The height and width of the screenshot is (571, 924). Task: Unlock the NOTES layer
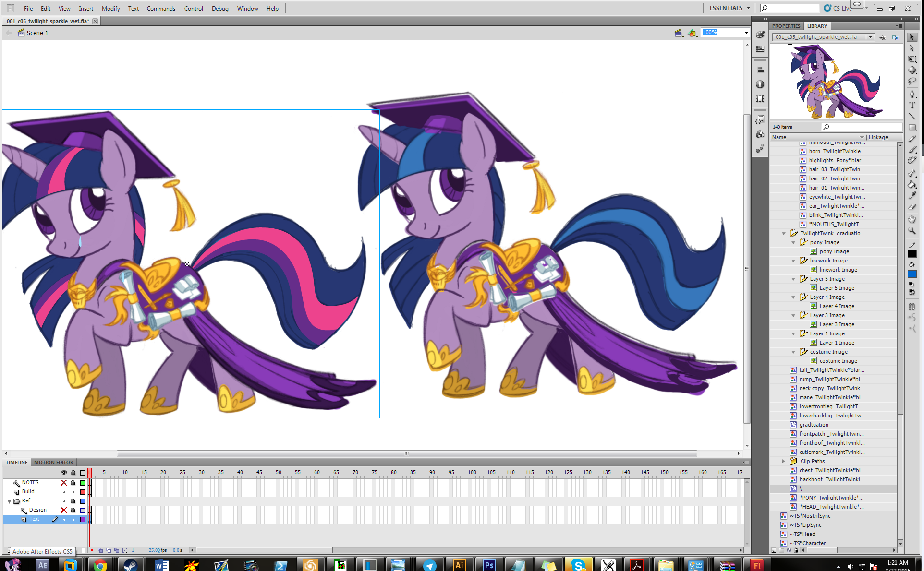(x=73, y=483)
